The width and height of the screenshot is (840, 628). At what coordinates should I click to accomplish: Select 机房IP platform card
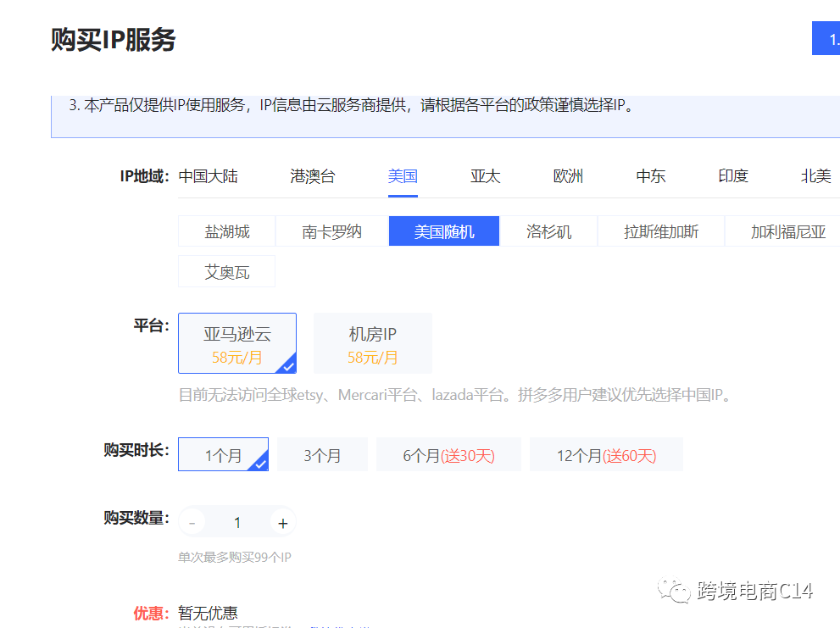(372, 343)
